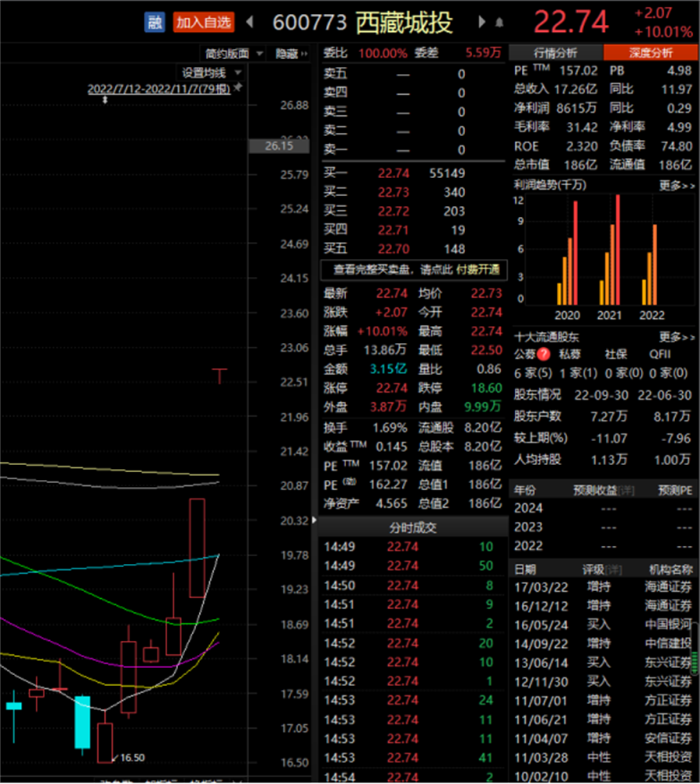Open the 14/09/22 中信建投 rating row
The width and height of the screenshot is (700, 784).
pyautogui.click(x=604, y=644)
